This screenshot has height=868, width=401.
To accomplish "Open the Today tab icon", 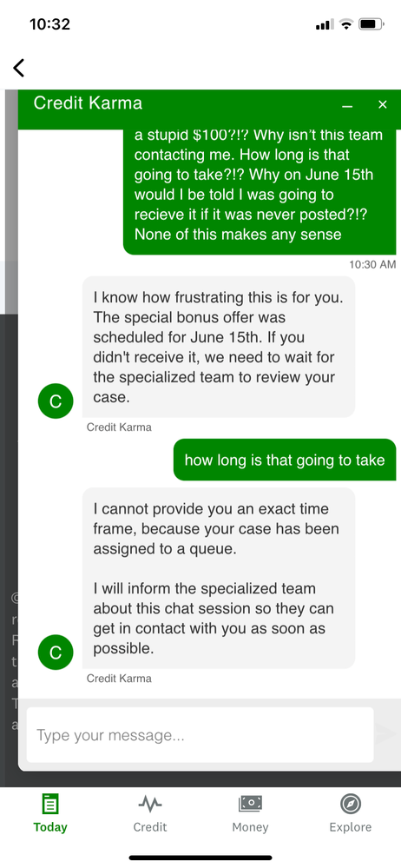I will pyautogui.click(x=49, y=803).
